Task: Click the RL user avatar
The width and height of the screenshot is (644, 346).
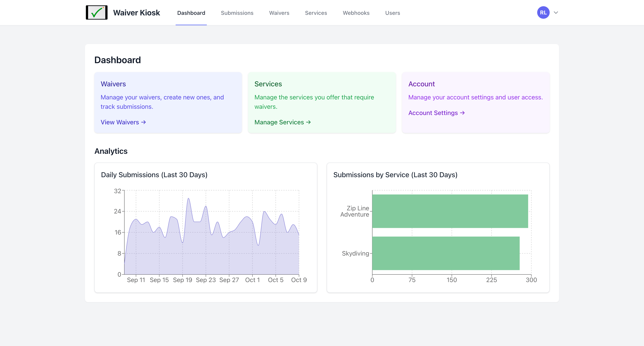Action: pos(543,12)
